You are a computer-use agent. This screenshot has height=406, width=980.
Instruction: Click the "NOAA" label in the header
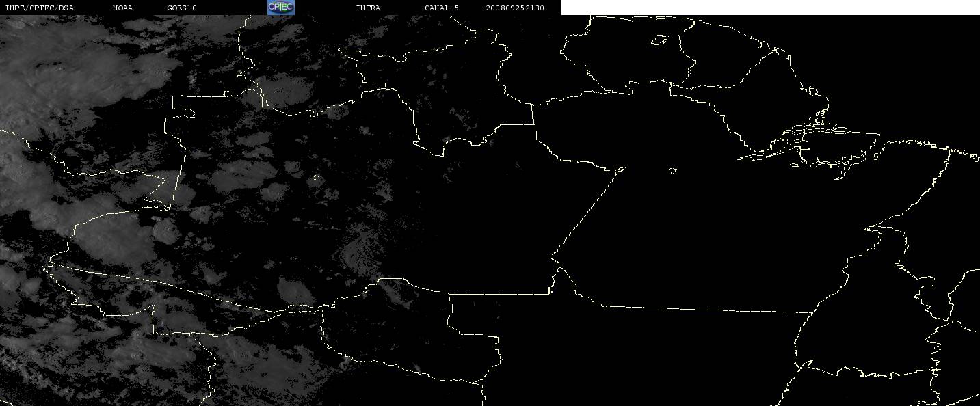(122, 8)
